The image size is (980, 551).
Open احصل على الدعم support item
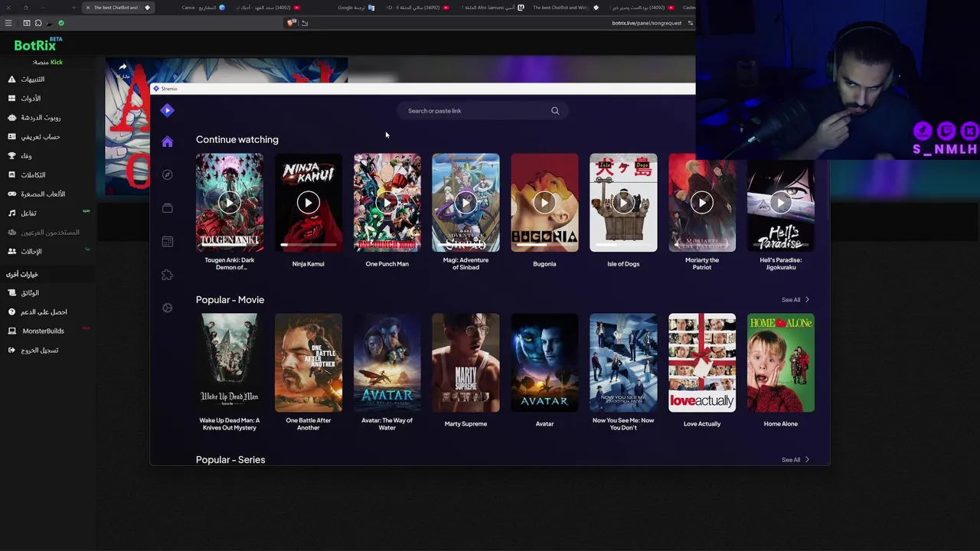tap(37, 312)
